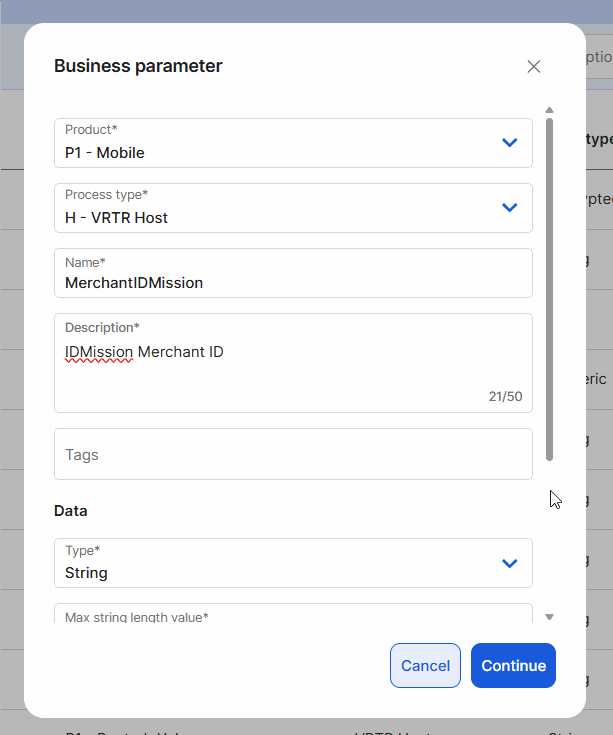This screenshot has height=735, width=613.
Task: Click the empty Tags input field
Action: (x=292, y=454)
